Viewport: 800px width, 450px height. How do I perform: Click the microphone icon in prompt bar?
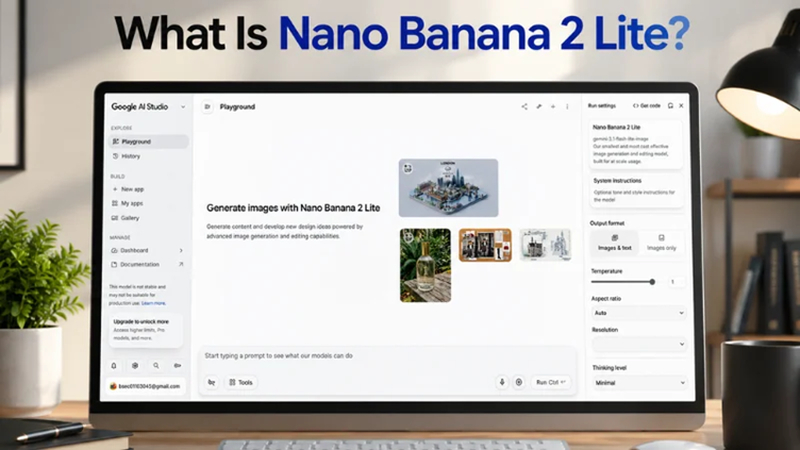click(502, 382)
